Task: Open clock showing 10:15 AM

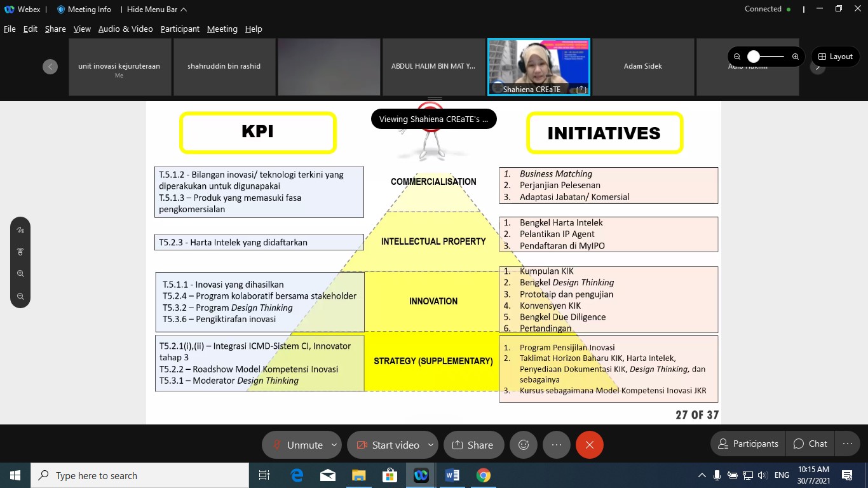Action: tap(814, 475)
